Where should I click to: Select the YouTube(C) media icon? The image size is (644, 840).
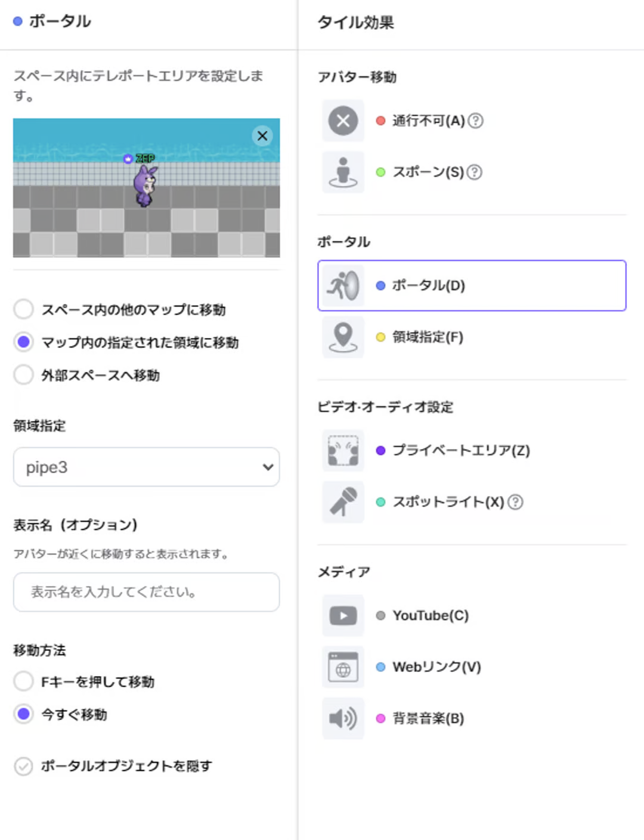tap(343, 615)
